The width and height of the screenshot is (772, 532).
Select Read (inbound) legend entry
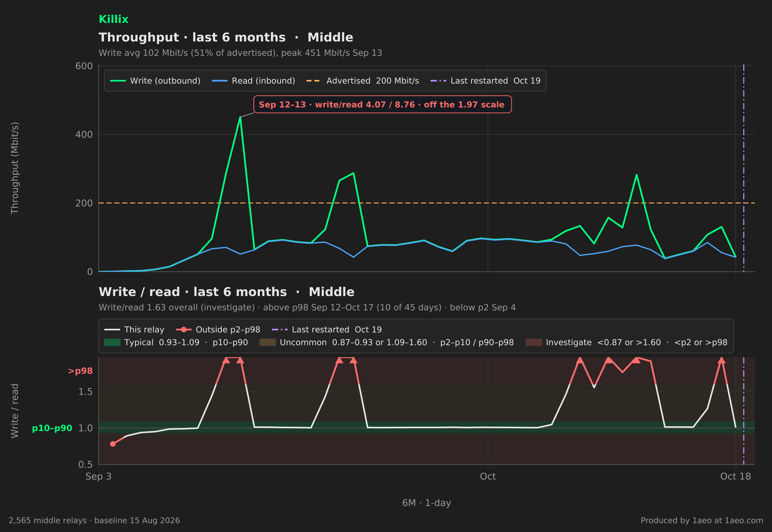(253, 81)
